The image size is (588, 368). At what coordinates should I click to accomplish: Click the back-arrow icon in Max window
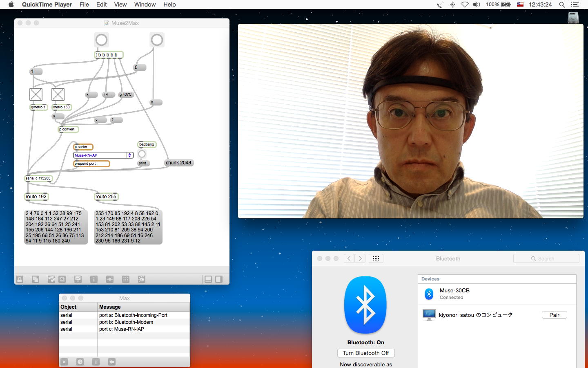[112, 362]
